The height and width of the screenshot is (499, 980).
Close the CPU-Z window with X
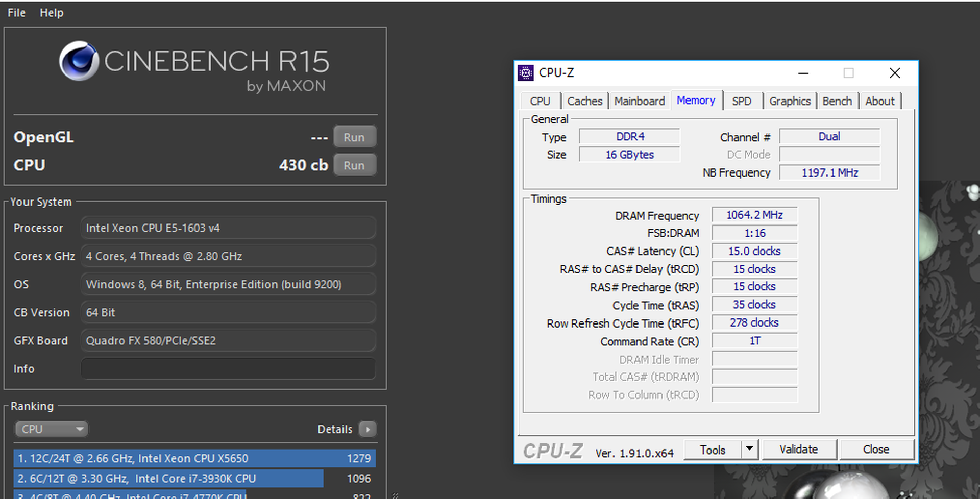click(894, 73)
